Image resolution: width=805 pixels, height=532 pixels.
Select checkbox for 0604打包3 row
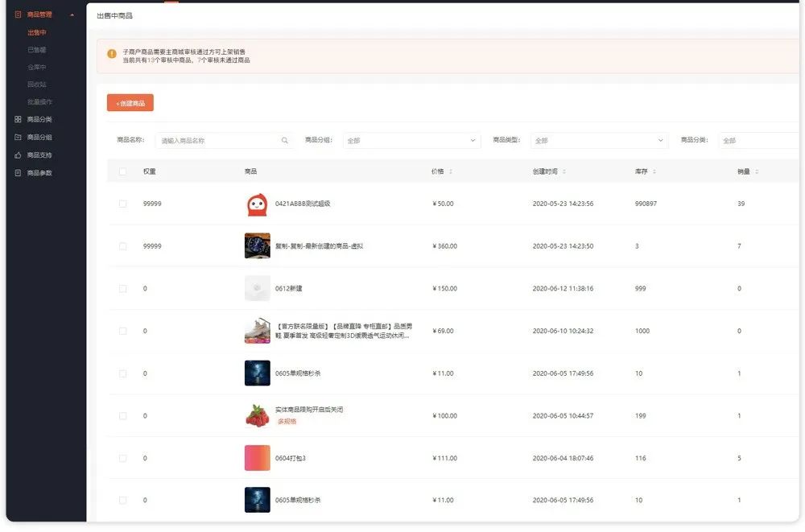122,458
